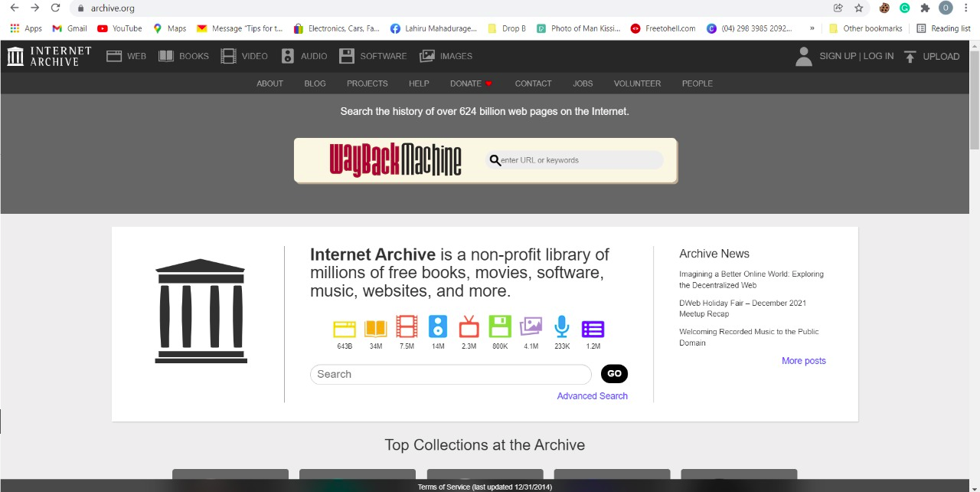Select the orange books icon showing 34M
980x492 pixels.
[376, 329]
